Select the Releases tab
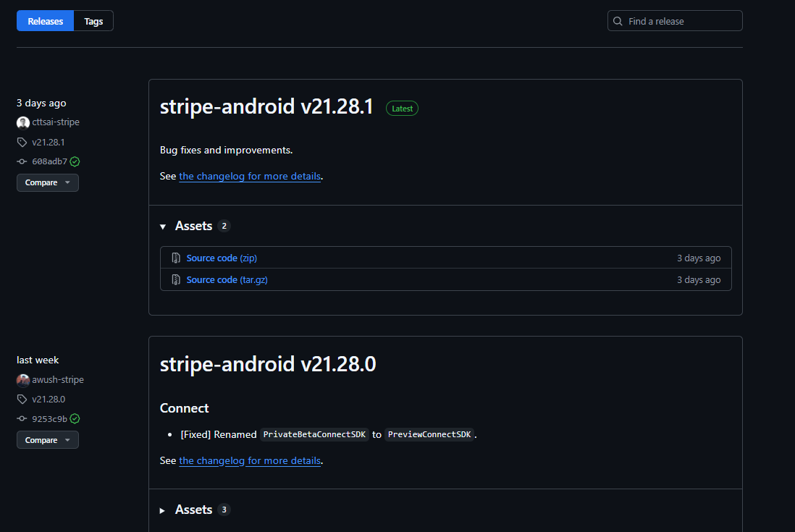Viewport: 795px width, 532px height. coord(45,21)
